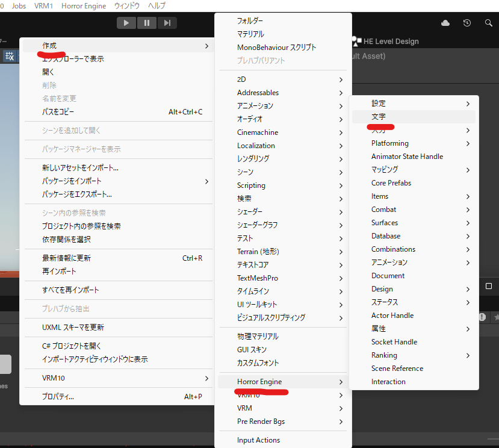Click the magnifier search icon at top right
499x448 pixels.
(x=489, y=23)
